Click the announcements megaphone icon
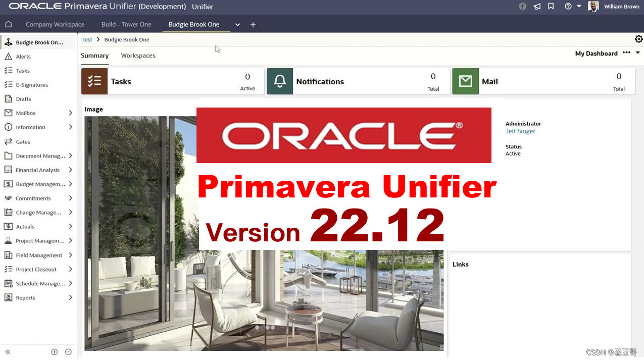The image size is (644, 360). click(537, 7)
